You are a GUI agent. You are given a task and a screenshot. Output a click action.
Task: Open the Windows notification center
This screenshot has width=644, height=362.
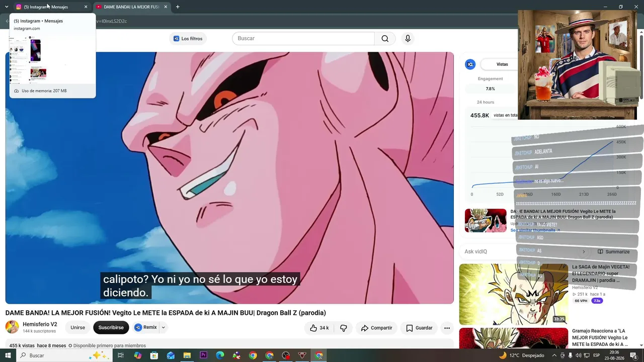(633, 355)
